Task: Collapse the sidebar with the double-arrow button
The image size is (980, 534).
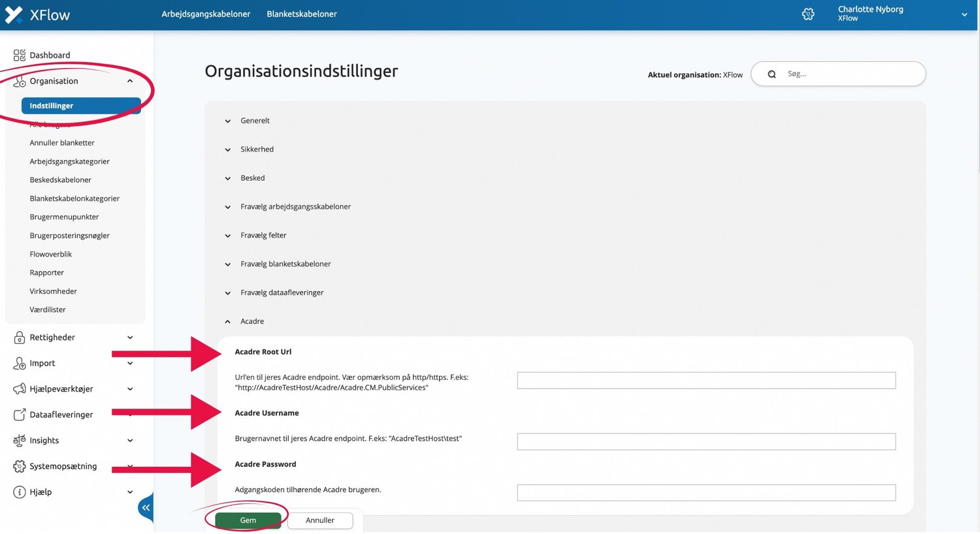Action: (145, 507)
